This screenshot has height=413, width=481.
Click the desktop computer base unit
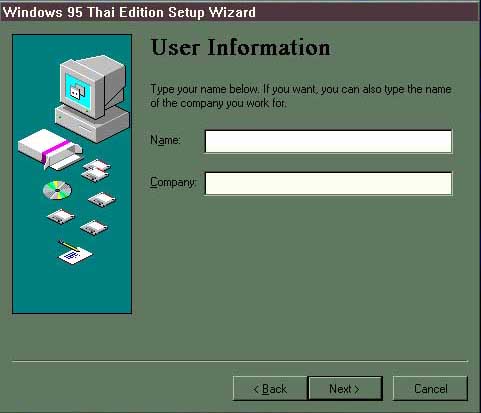coord(92,124)
